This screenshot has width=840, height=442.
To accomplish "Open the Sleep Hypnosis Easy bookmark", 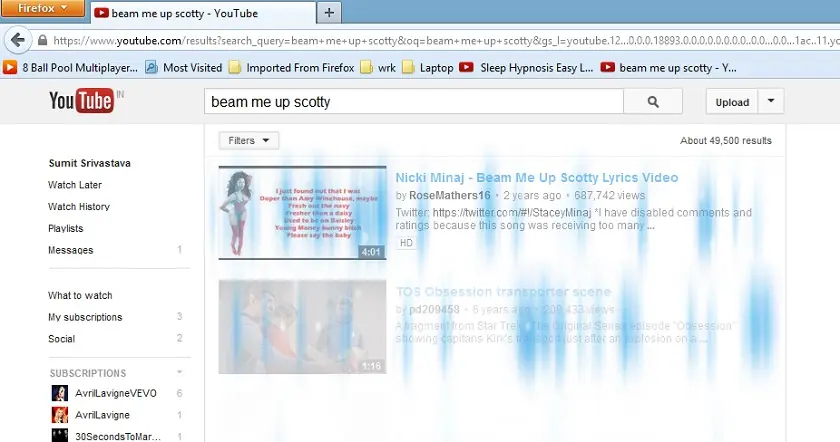I will point(527,68).
